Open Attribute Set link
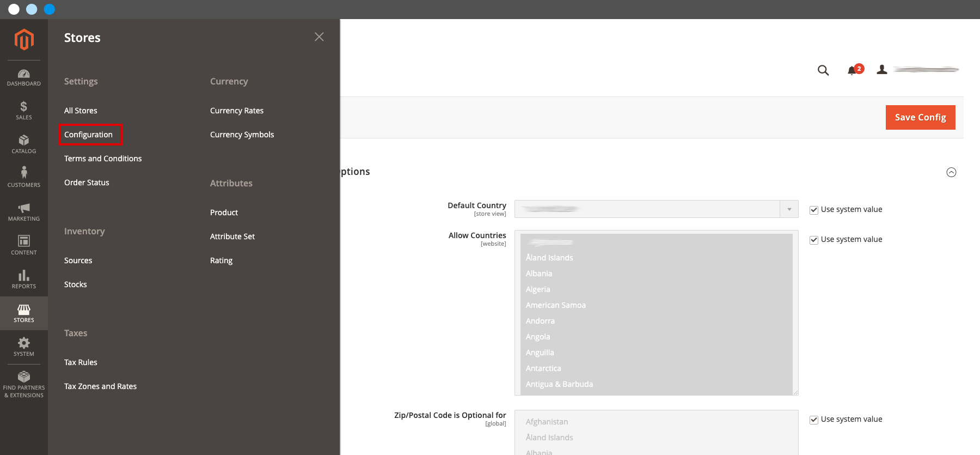 tap(232, 236)
